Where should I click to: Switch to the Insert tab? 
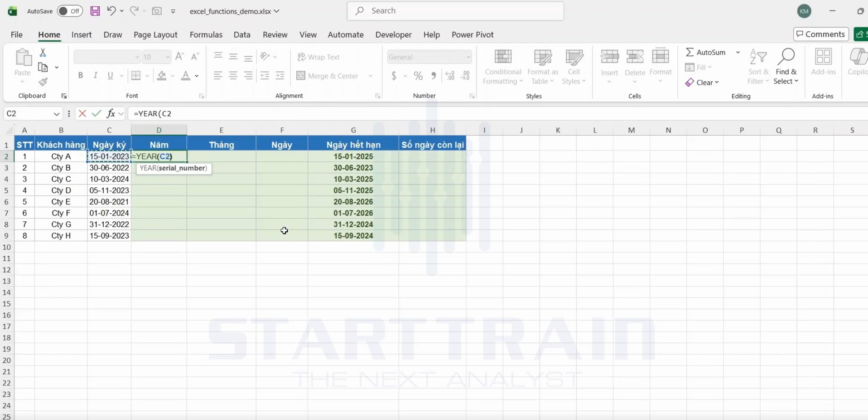click(82, 34)
